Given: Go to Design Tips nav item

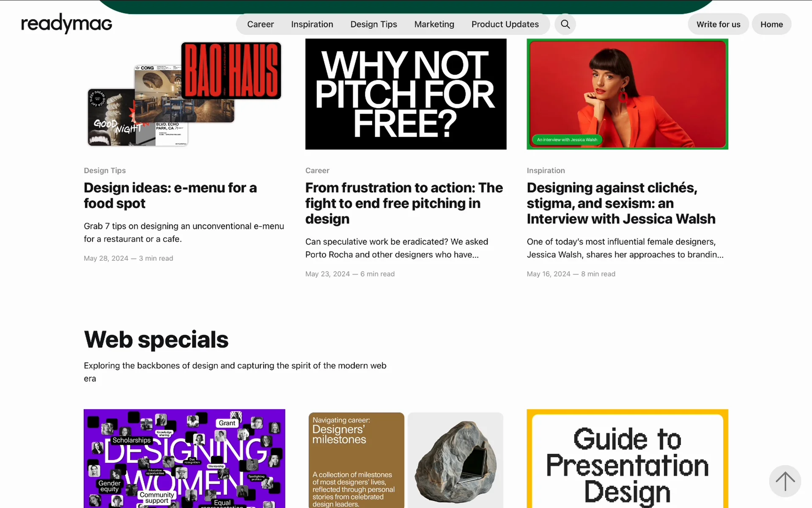Looking at the screenshot, I should (x=373, y=24).
